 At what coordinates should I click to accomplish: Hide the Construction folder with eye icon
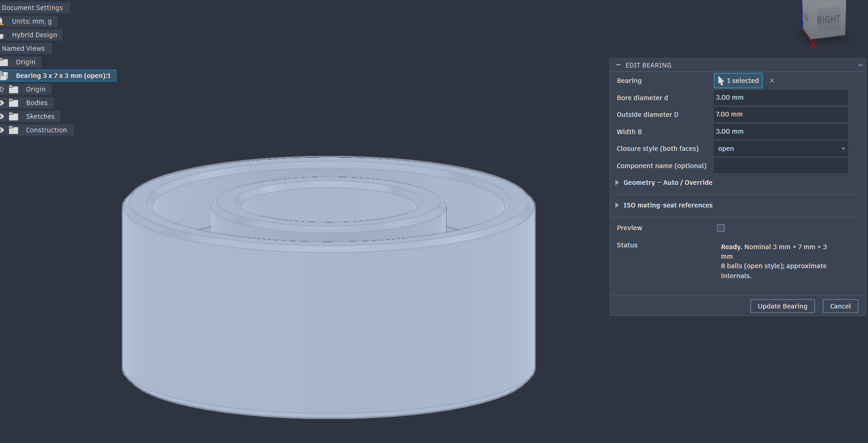pos(2,130)
